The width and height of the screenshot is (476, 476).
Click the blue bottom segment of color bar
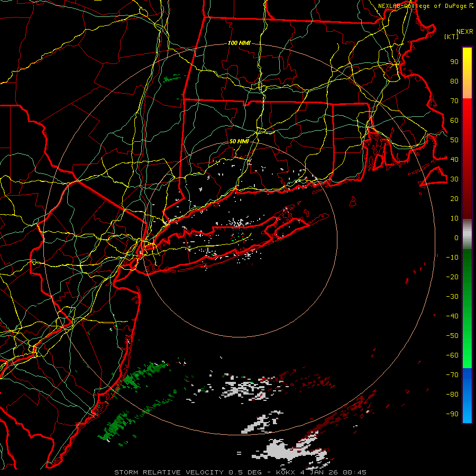[467, 396]
